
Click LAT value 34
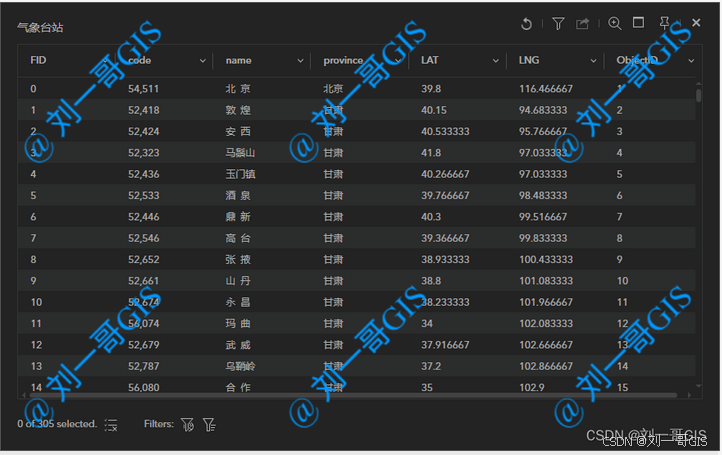pyautogui.click(x=427, y=323)
